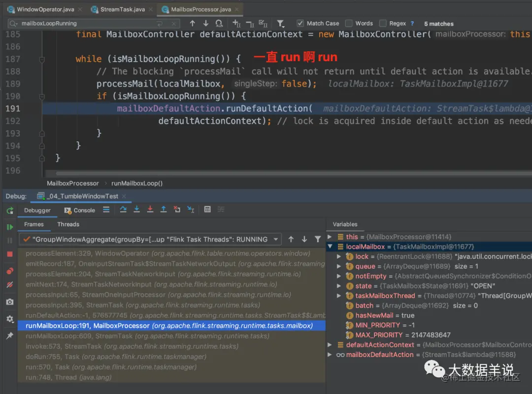The height and width of the screenshot is (394, 532).
Task: Jump to next search occurrence arrow
Action: coord(205,23)
